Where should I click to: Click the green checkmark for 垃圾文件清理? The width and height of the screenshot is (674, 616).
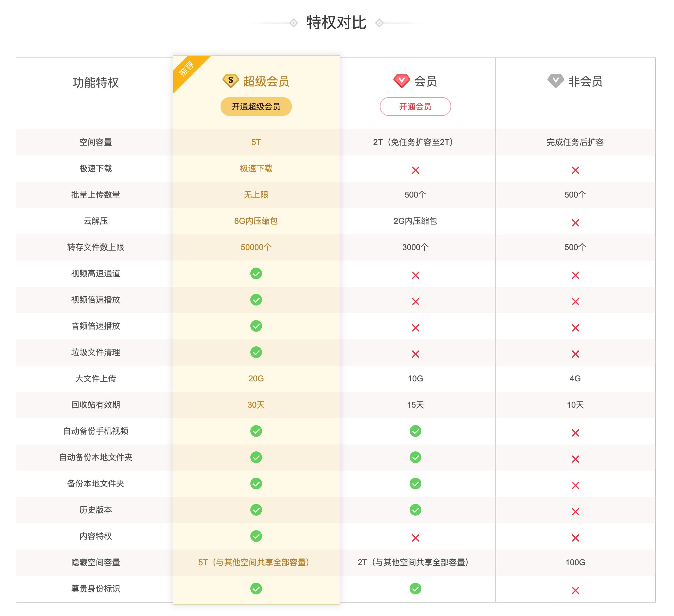point(256,353)
